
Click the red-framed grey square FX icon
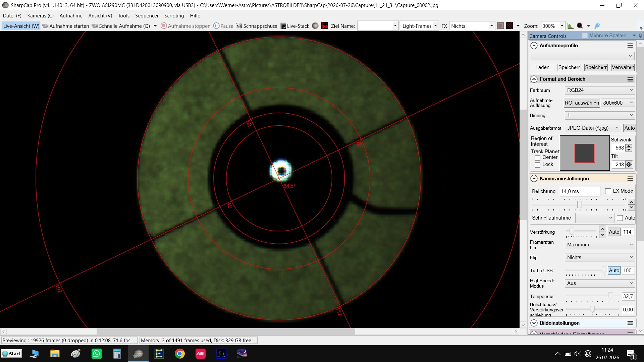click(x=500, y=26)
